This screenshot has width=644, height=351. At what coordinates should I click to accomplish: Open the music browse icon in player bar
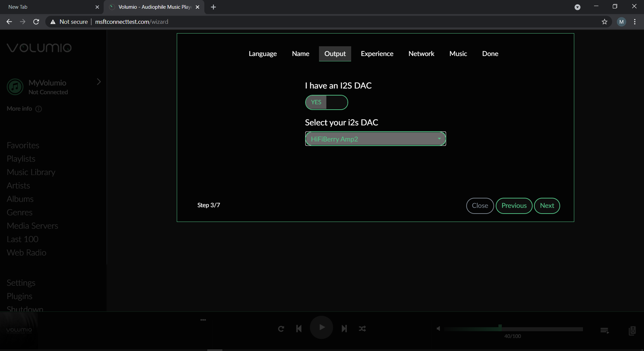(x=632, y=331)
